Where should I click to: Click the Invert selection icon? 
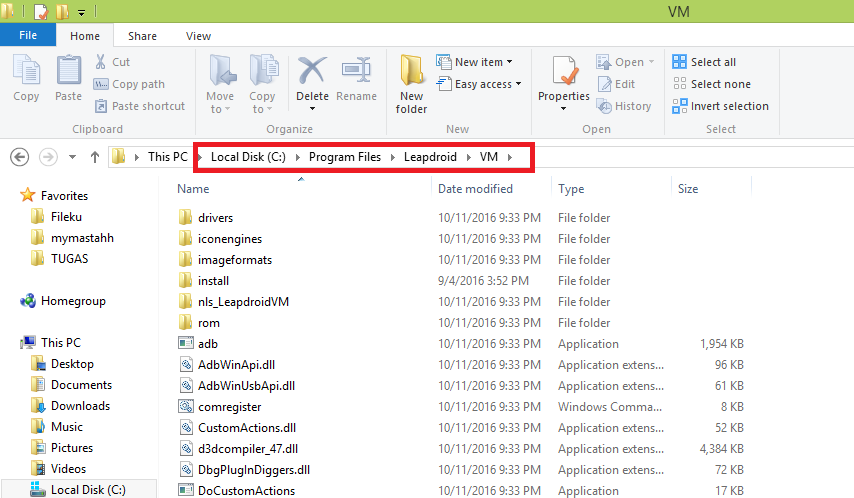coord(679,106)
